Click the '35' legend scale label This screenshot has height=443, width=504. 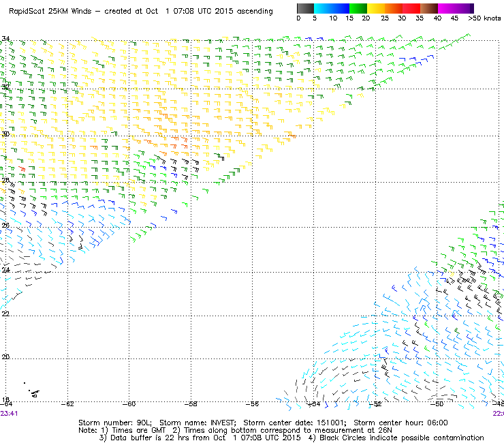click(420, 18)
